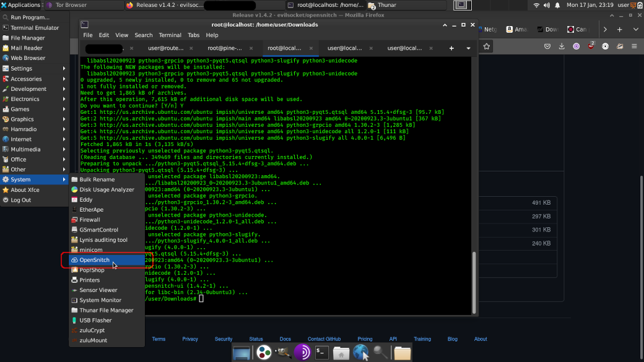Open the Docs link in GitHub footer
Viewport: 644px width, 362px height.
pyautogui.click(x=285, y=339)
